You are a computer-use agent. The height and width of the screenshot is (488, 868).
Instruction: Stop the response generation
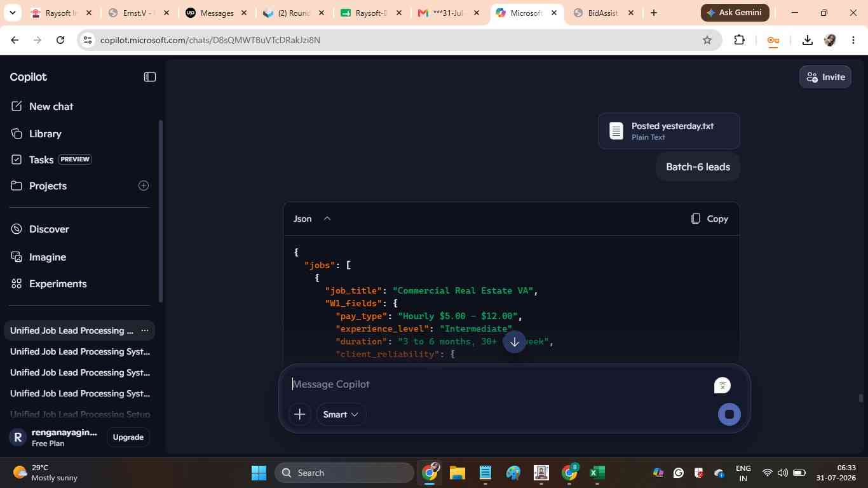coord(729,414)
